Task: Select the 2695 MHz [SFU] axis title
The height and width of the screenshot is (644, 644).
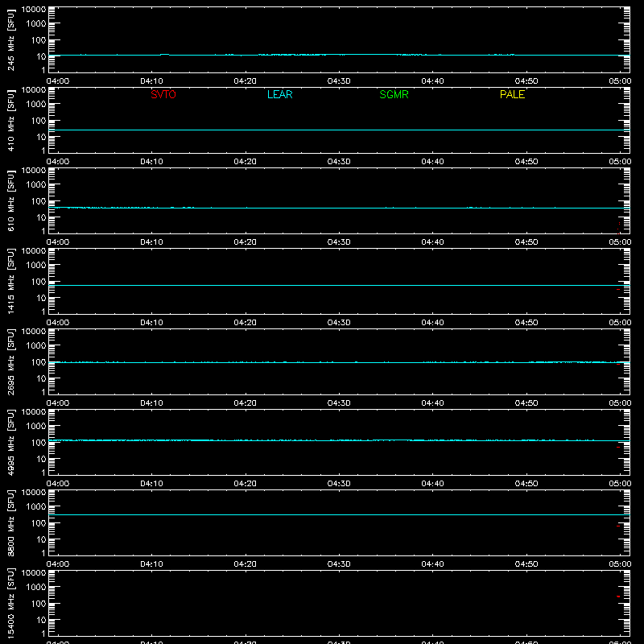Action: 10,362
